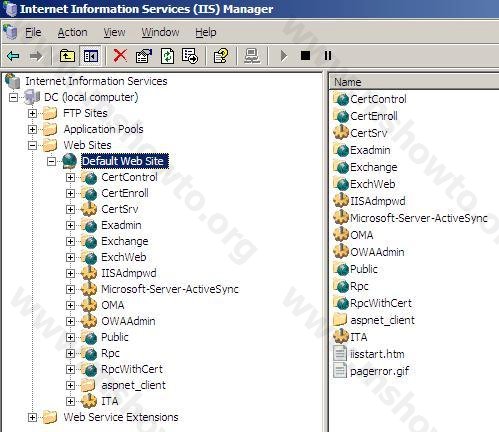Click the Start item play button

click(x=283, y=56)
